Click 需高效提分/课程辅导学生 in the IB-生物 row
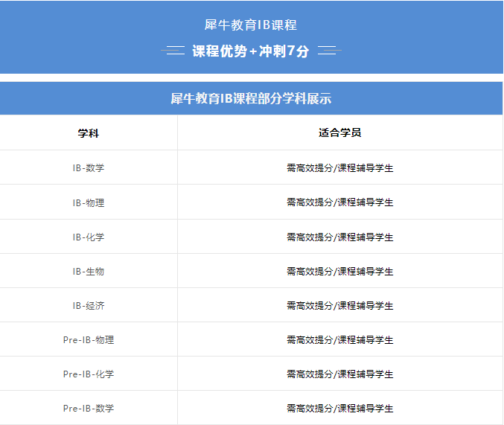The height and width of the screenshot is (425, 504). coord(340,272)
